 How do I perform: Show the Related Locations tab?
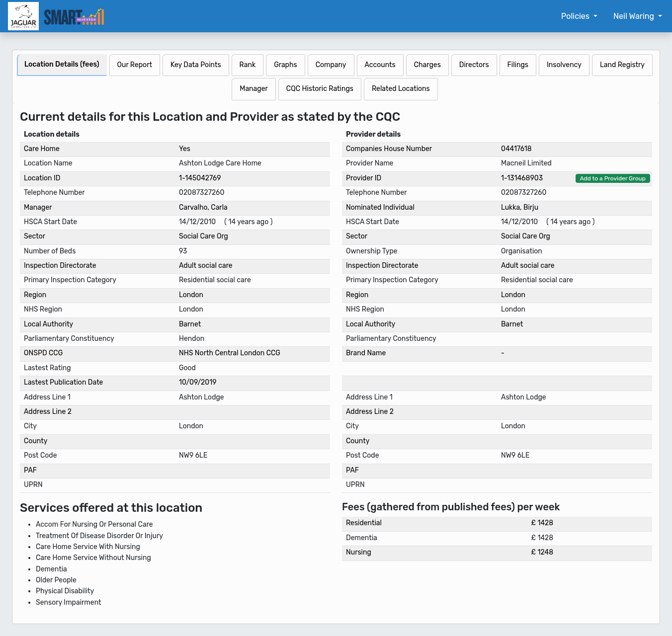[401, 89]
